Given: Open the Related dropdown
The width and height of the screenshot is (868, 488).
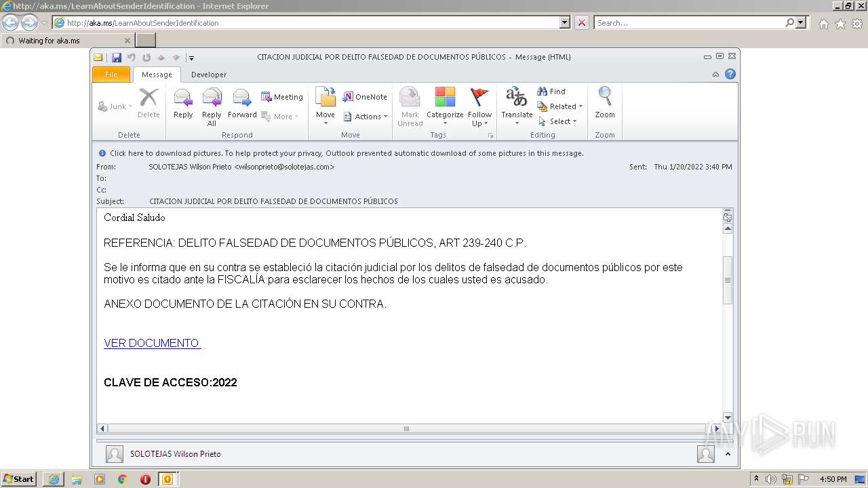Looking at the screenshot, I should pyautogui.click(x=560, y=106).
